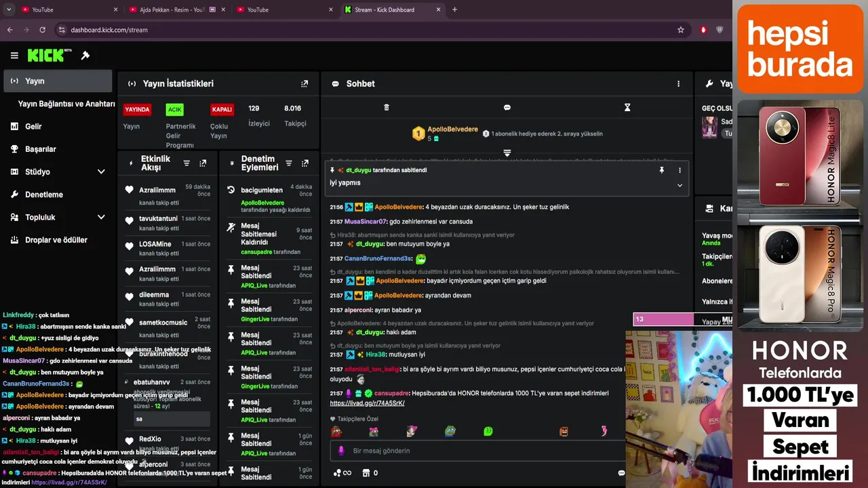Bookmark this page with star icon

[681, 30]
